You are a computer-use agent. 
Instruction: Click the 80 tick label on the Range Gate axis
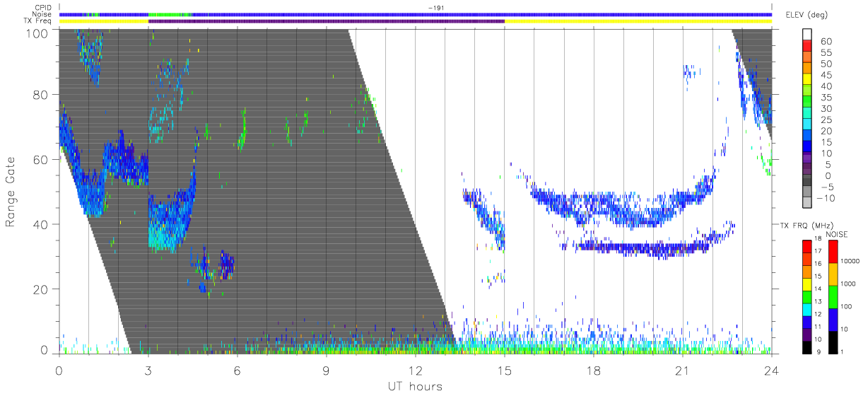click(x=40, y=95)
